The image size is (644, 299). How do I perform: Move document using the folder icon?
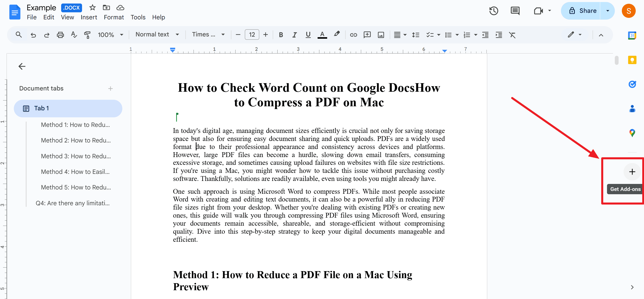tap(106, 8)
